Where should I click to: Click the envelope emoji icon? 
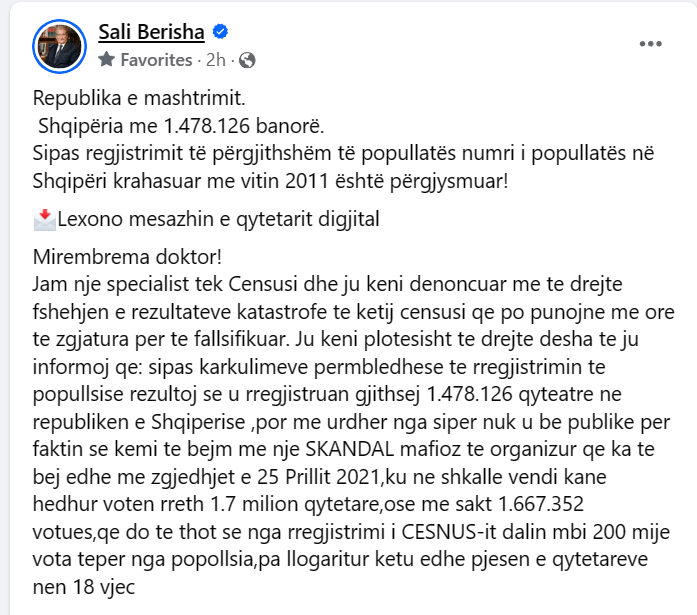[x=44, y=219]
